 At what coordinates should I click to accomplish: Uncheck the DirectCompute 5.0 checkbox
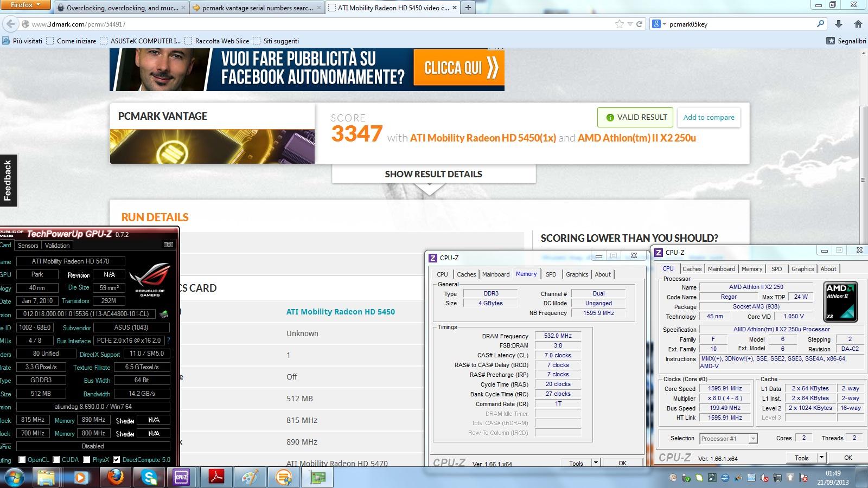[116, 459]
